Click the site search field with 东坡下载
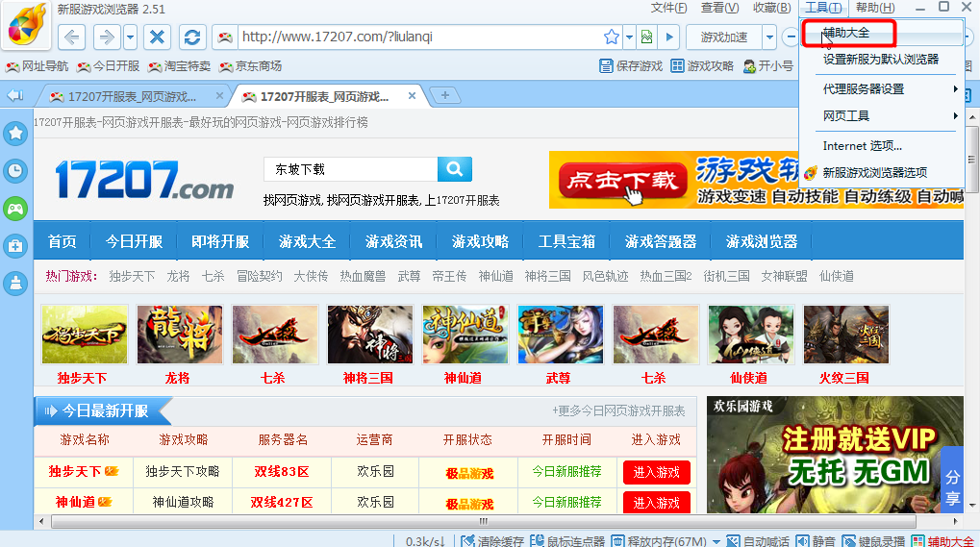This screenshot has width=980, height=547. coord(351,169)
